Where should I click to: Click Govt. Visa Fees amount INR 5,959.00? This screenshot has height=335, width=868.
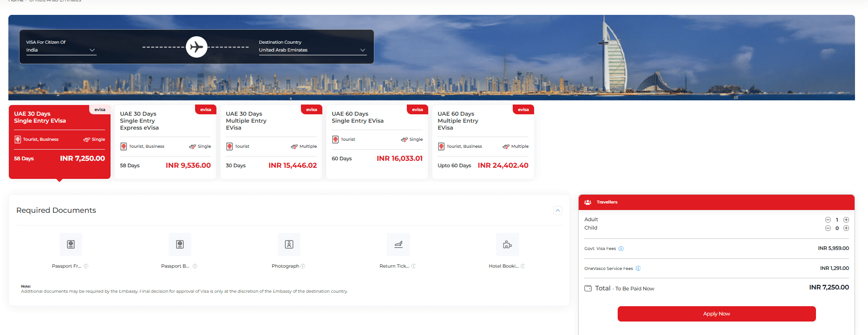click(x=833, y=248)
